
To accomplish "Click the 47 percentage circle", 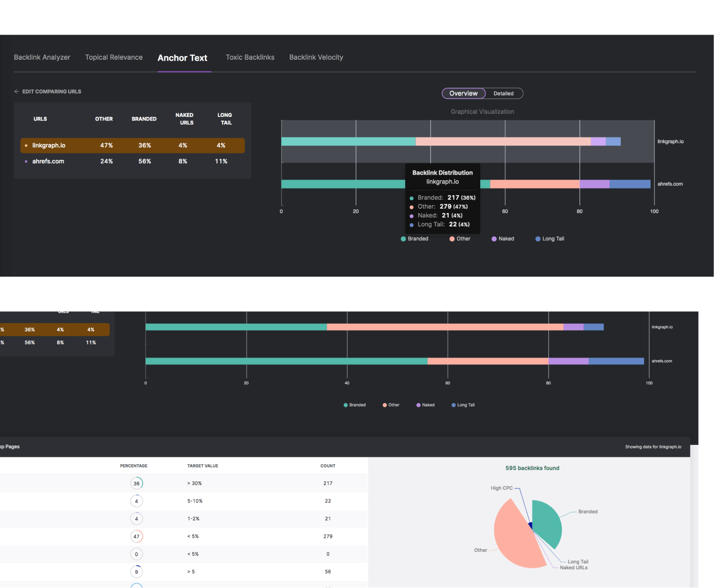I will [x=137, y=536].
